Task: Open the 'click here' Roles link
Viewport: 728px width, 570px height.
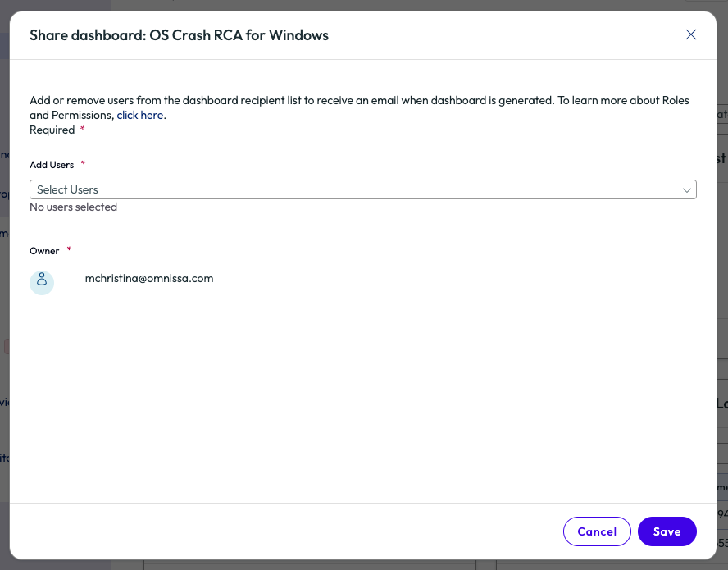Action: coord(140,116)
